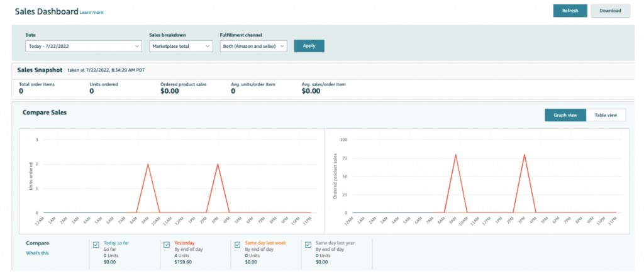Switch to Table view
The height and width of the screenshot is (276, 644).
tap(606, 115)
